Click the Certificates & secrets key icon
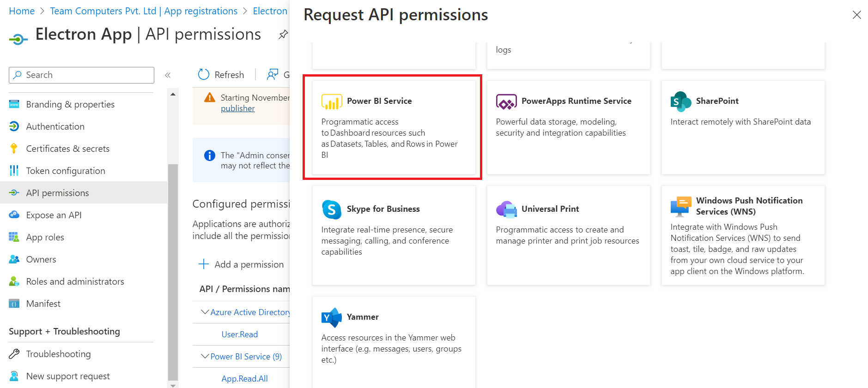 [x=14, y=149]
